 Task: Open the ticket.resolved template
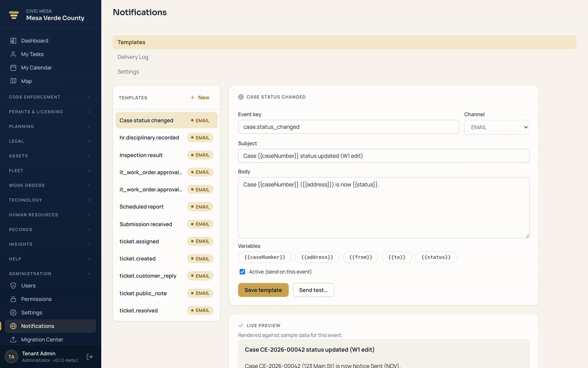pyautogui.click(x=166, y=311)
